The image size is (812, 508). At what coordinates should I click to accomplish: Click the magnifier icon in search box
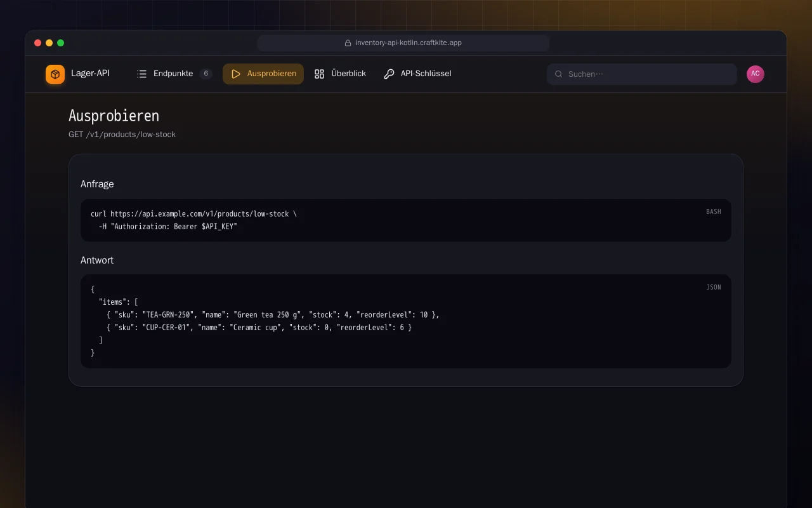tap(559, 74)
